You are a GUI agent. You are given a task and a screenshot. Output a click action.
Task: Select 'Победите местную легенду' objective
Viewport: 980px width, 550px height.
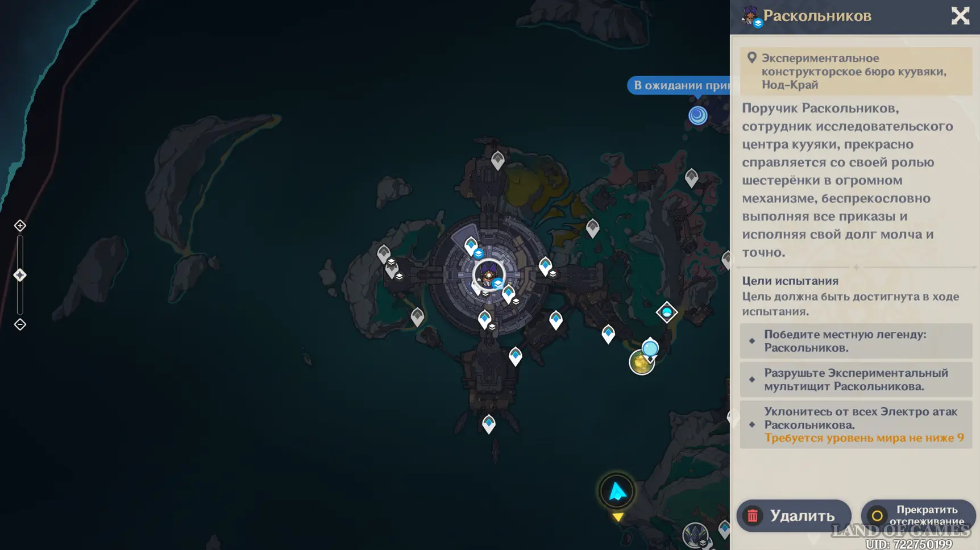tap(856, 341)
